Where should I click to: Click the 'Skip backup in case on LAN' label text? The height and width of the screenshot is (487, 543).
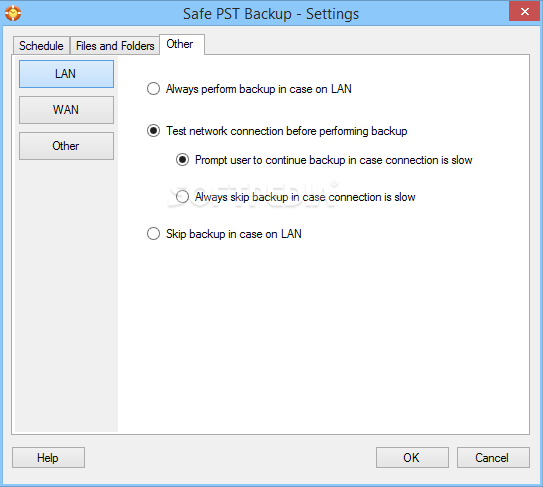pos(234,234)
